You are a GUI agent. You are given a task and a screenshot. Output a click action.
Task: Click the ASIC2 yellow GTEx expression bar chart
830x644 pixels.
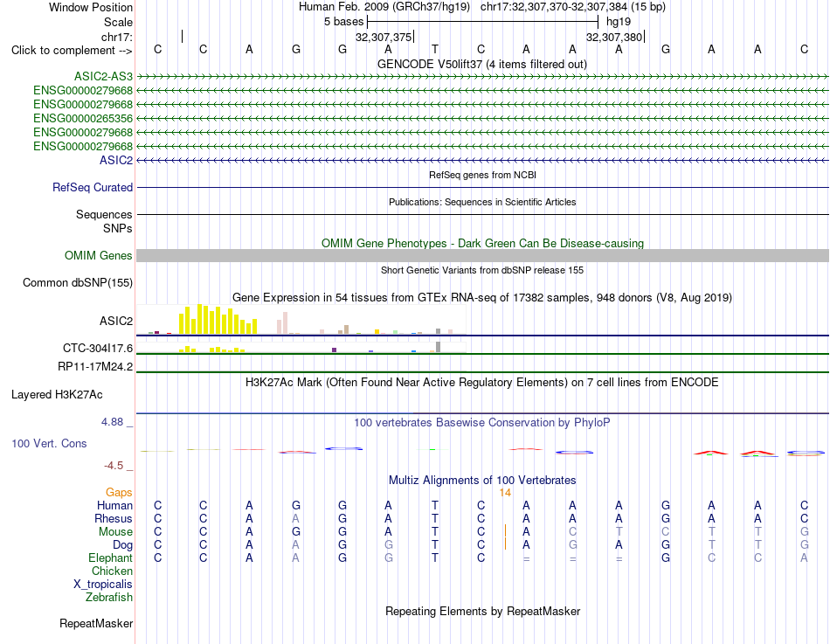pos(301,319)
